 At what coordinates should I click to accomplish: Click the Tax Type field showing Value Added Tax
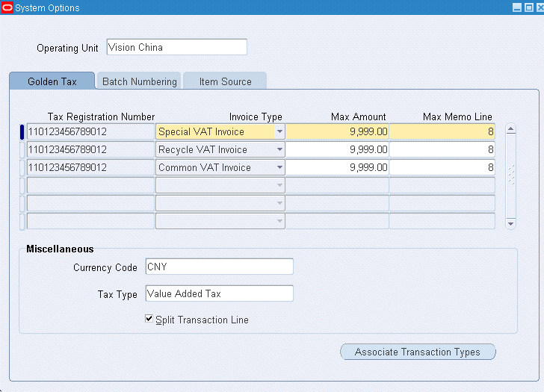[219, 293]
